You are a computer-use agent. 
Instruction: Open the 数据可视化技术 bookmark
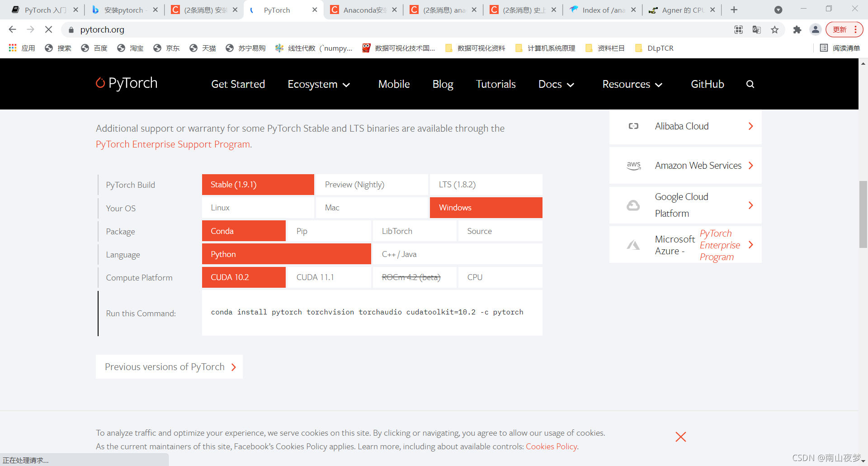(x=399, y=48)
